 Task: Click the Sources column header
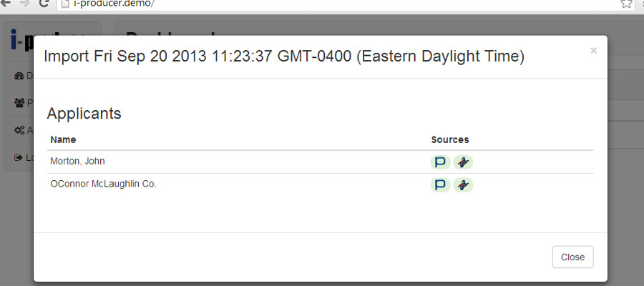[x=450, y=139]
